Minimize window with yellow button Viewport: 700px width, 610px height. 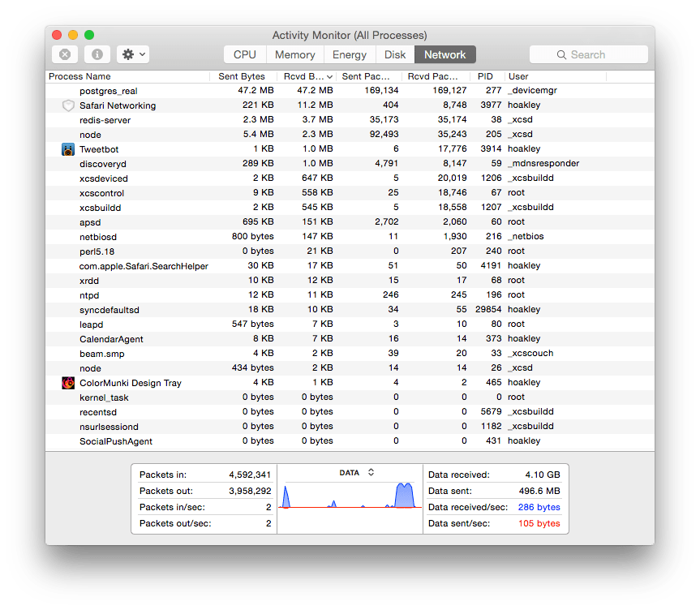pos(73,35)
